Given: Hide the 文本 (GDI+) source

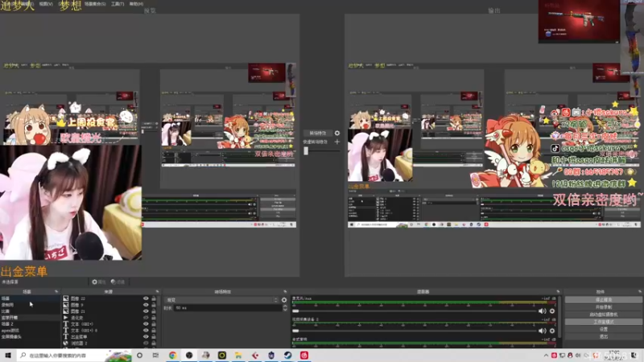Looking at the screenshot, I should (146, 324).
